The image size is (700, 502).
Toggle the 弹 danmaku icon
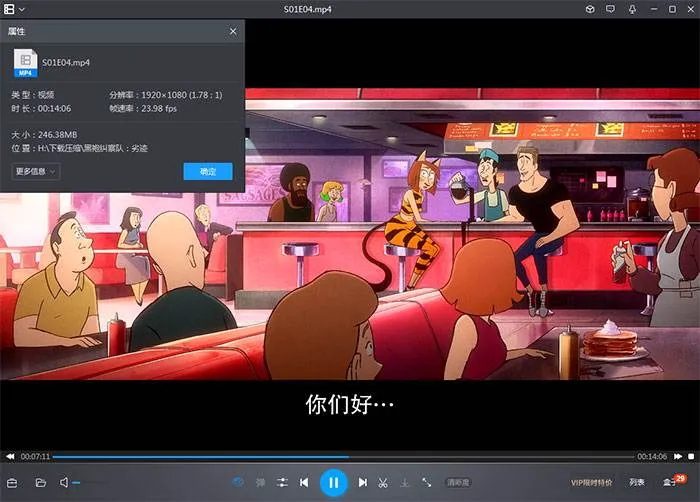pyautogui.click(x=260, y=482)
